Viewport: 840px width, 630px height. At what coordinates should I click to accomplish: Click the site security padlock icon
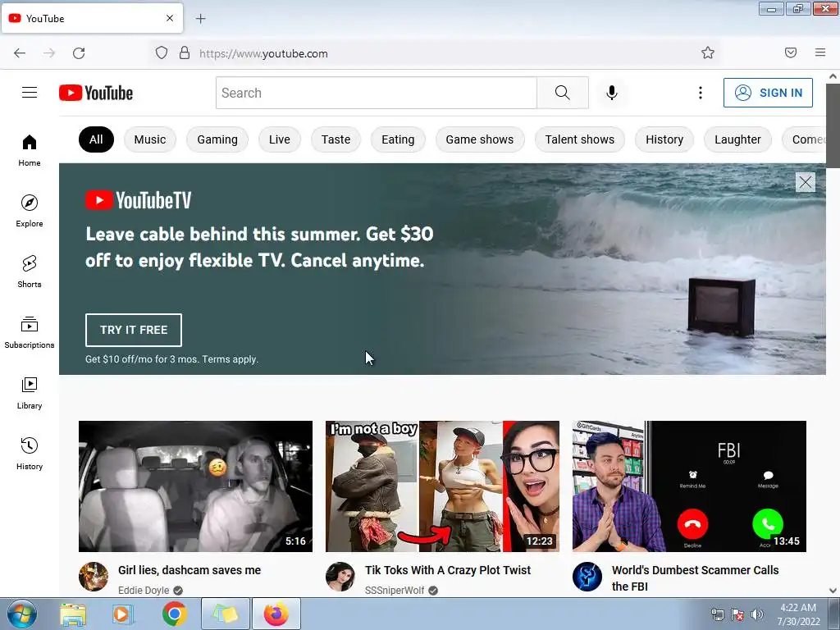(x=185, y=53)
